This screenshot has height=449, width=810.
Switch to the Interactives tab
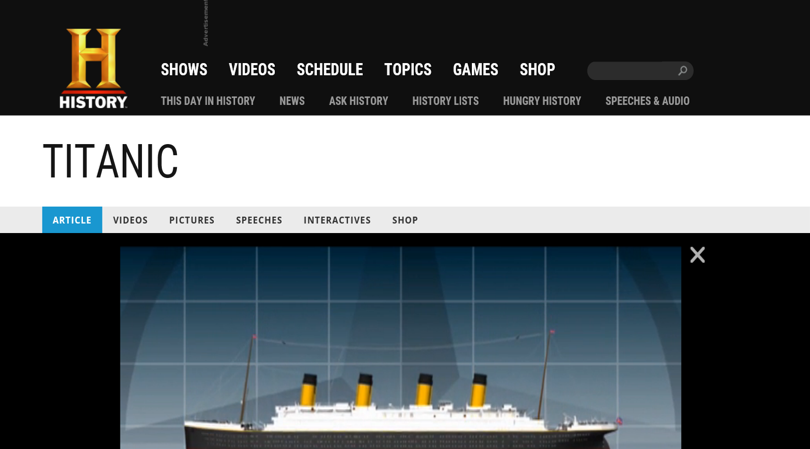[x=337, y=220]
